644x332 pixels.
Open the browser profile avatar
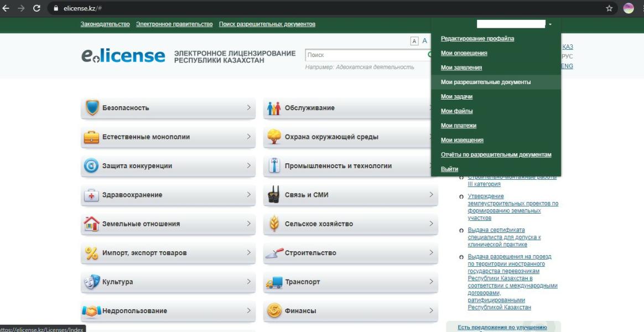[629, 8]
